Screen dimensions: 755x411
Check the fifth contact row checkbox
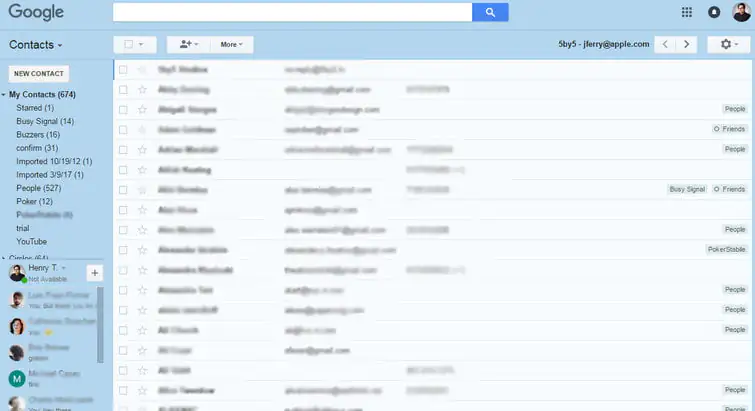click(x=123, y=150)
